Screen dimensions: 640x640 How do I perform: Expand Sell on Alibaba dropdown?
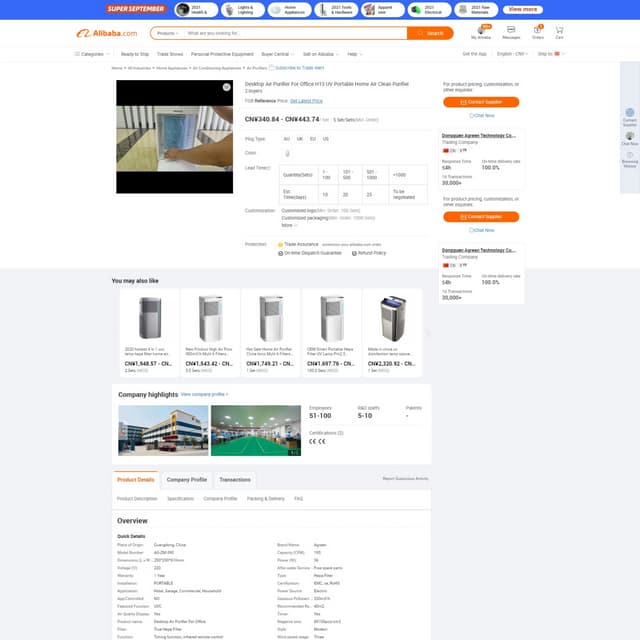pos(320,54)
